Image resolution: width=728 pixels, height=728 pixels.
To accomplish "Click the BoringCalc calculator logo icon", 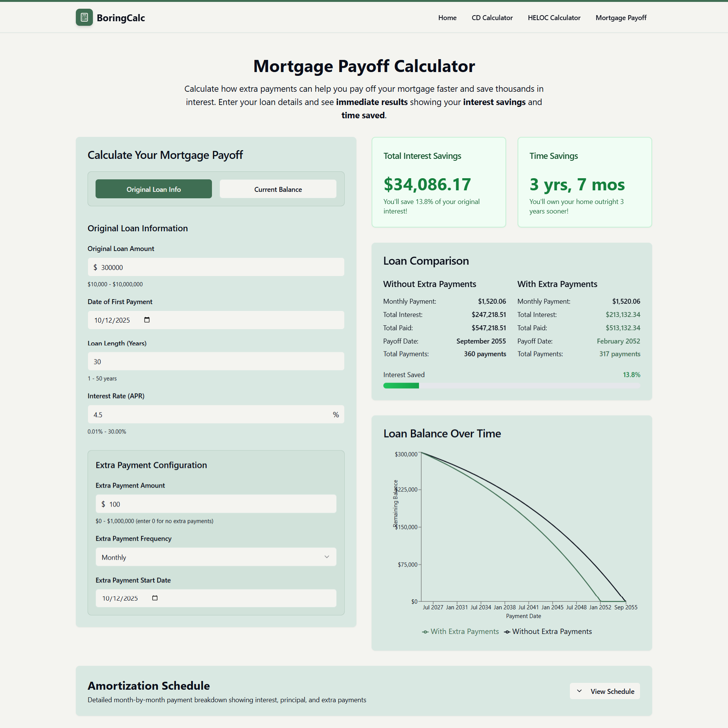I will pyautogui.click(x=84, y=17).
